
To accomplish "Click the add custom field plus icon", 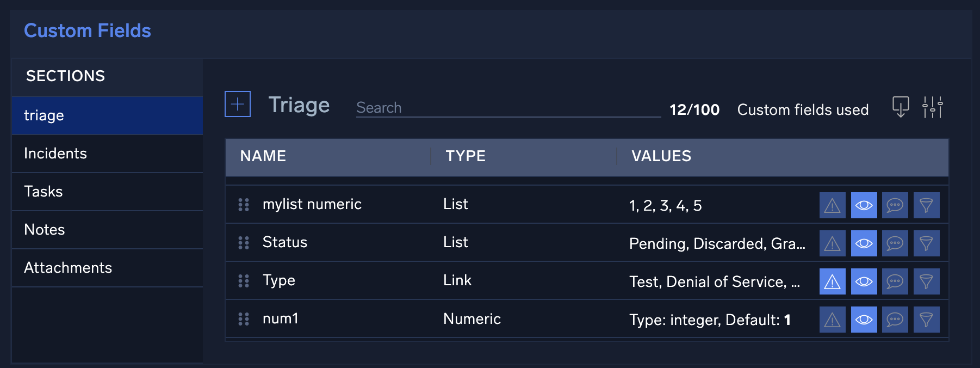I will point(238,104).
